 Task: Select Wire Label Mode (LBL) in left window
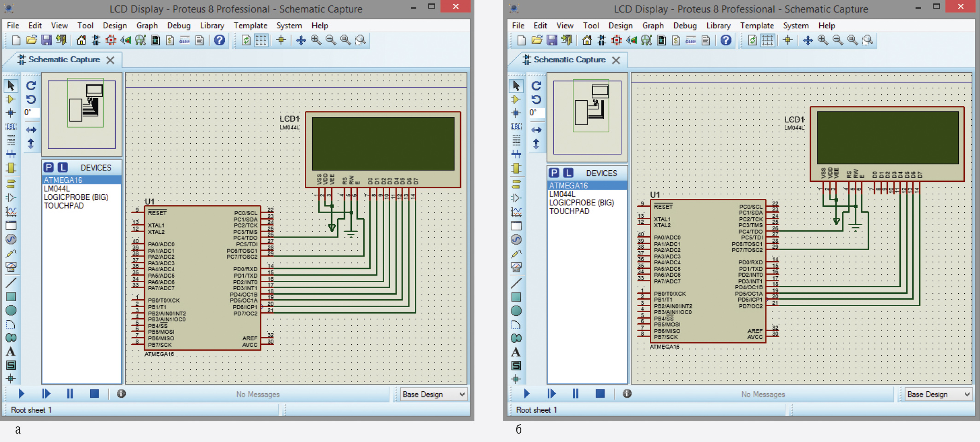click(11, 126)
